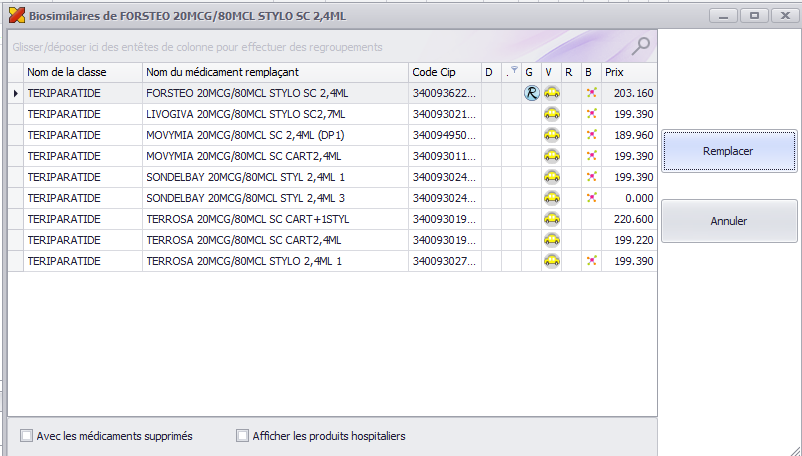Sort by Nom du médicament remplaçant header
Viewport: 802px width, 456px height.
click(275, 73)
